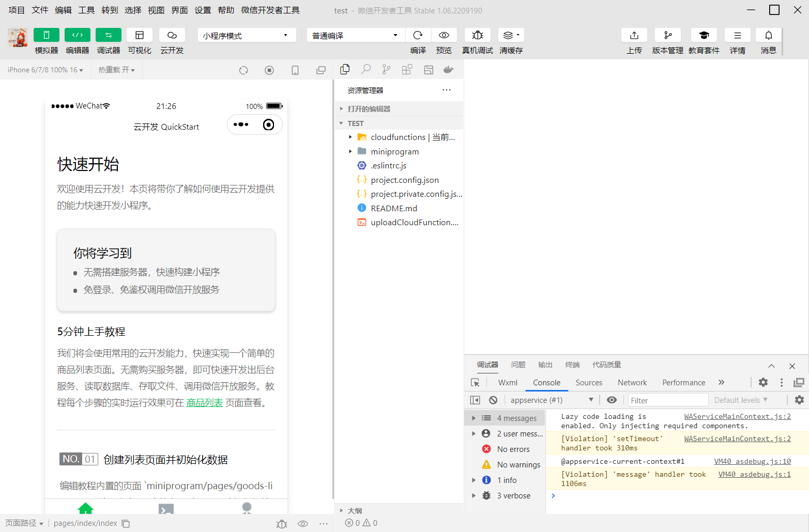
Task: Click the VM40 asdebug.js:10 source link
Action: point(752,461)
